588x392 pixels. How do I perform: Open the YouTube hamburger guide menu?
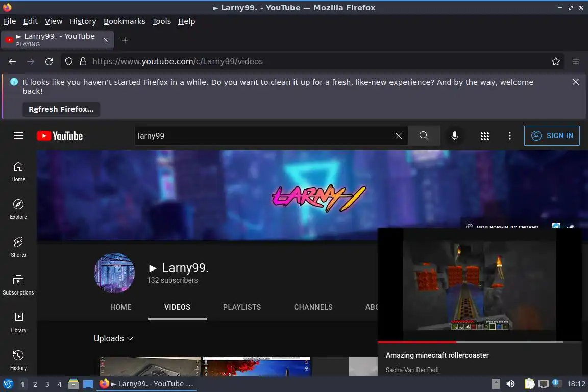pos(18,136)
